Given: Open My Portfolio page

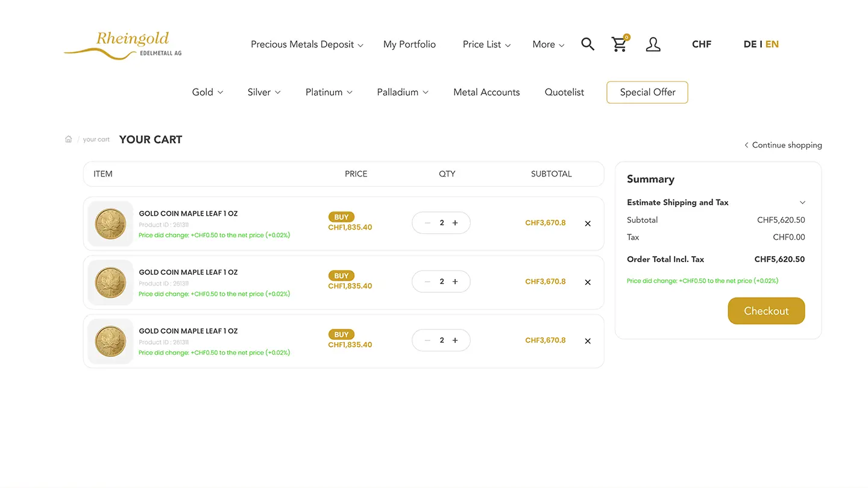Looking at the screenshot, I should tap(409, 45).
